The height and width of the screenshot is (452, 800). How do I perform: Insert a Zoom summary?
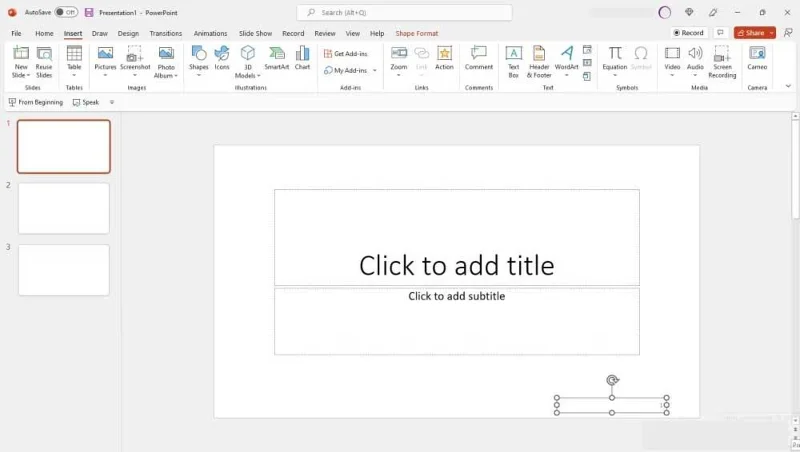pos(398,61)
